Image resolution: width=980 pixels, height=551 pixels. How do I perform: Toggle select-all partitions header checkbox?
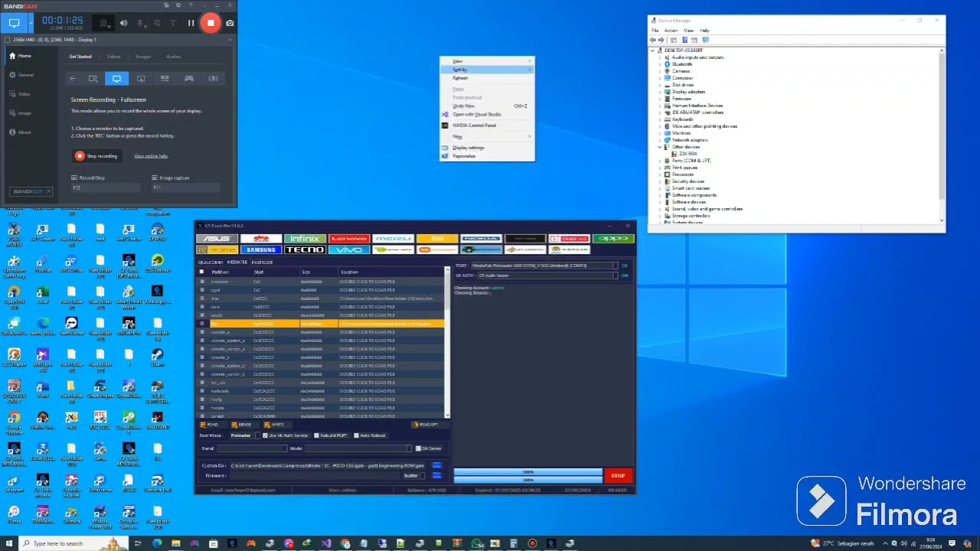tap(202, 272)
